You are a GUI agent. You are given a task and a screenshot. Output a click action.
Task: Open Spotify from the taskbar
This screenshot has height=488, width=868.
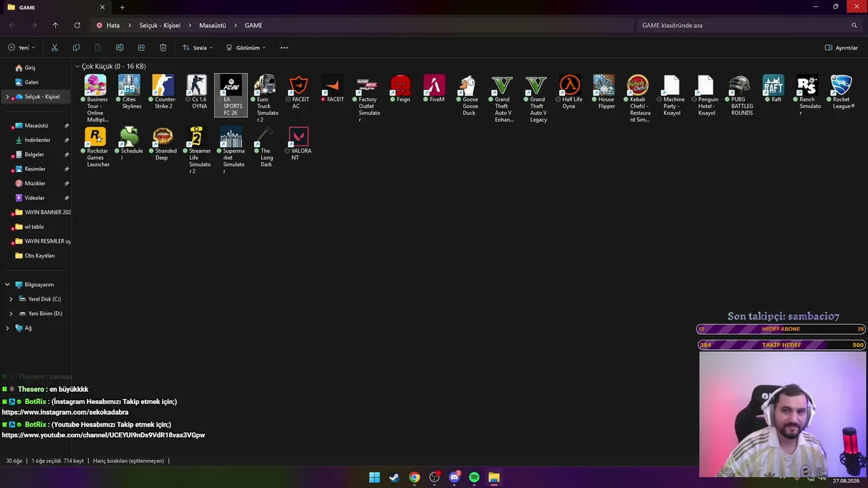point(474,477)
